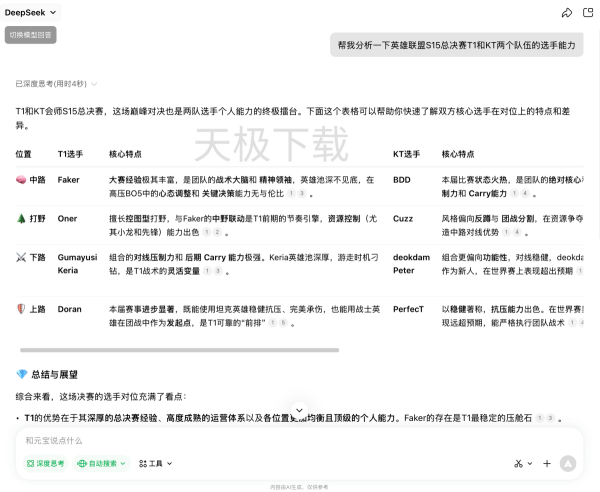Click the tree icon beside 打野
This screenshot has width=600, height=492.
tap(21, 218)
